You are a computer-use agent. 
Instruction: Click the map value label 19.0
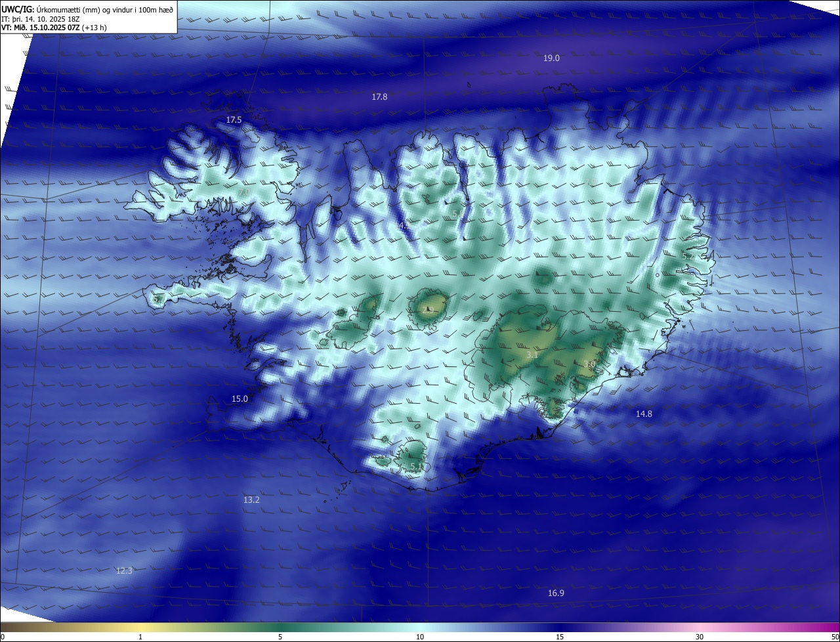pyautogui.click(x=551, y=58)
